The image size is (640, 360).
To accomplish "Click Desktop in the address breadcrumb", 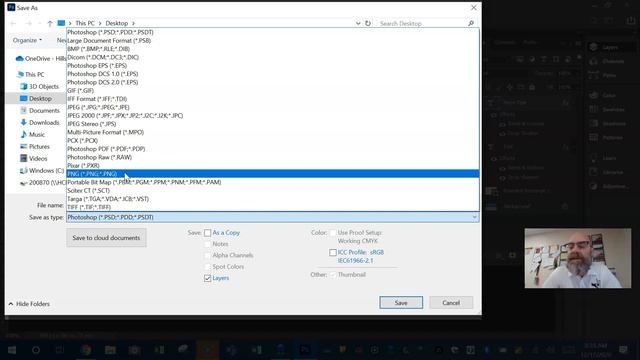I will tap(117, 23).
